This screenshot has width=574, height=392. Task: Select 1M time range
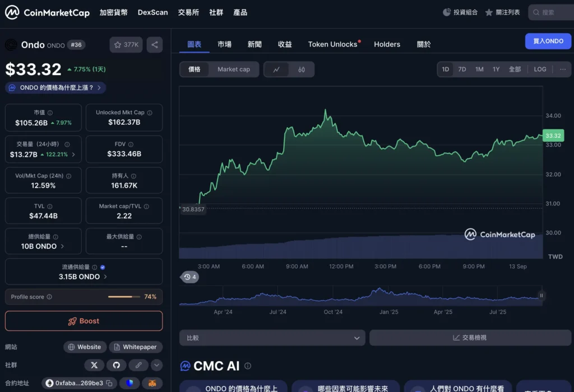(479, 69)
